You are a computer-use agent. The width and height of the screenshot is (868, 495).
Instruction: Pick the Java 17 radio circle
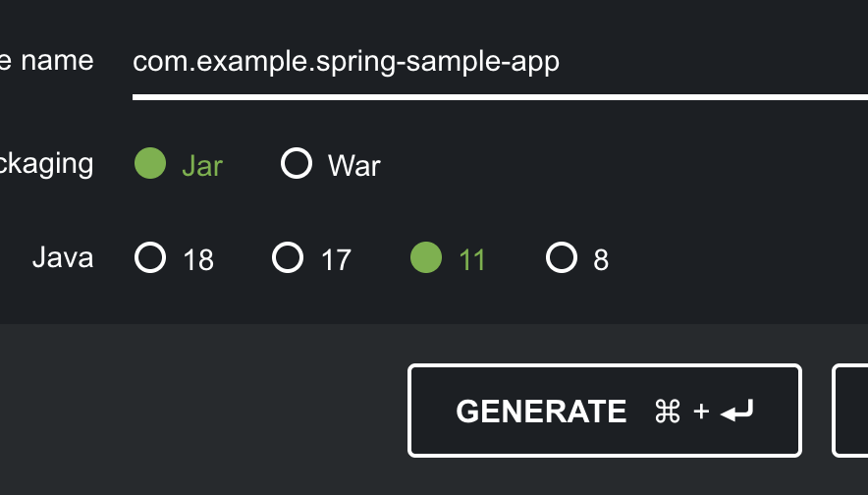(x=288, y=258)
